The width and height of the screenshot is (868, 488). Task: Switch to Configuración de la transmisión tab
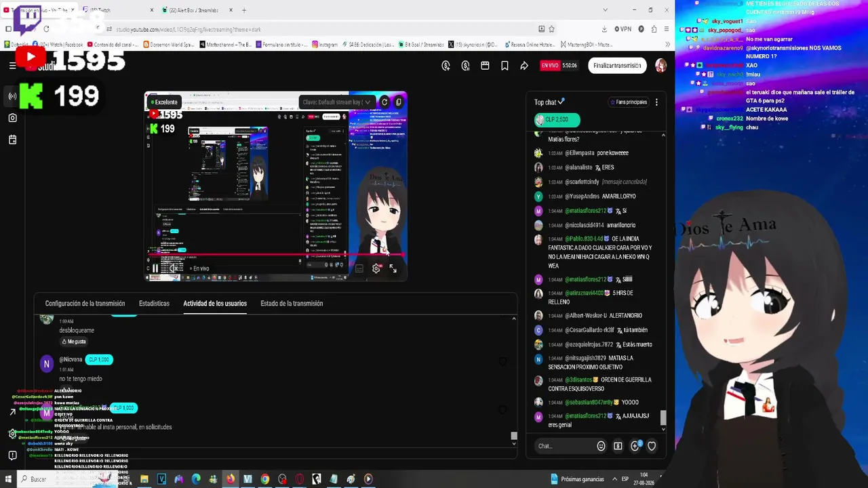85,304
